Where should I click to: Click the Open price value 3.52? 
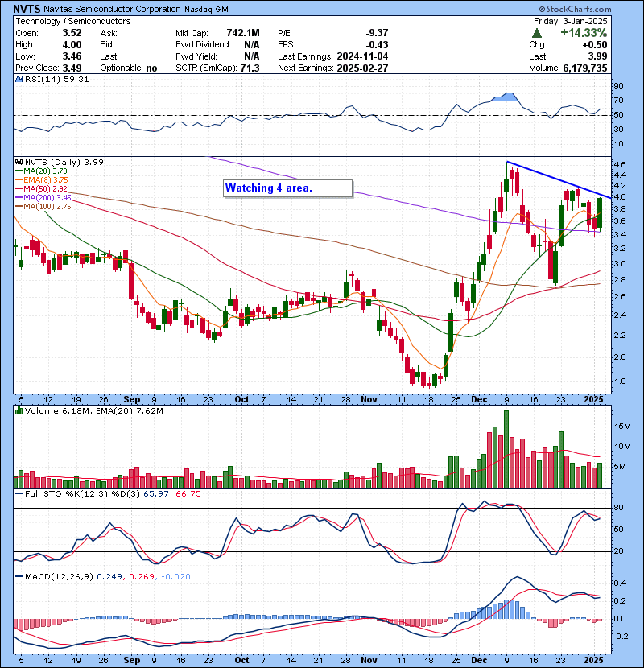pyautogui.click(x=72, y=33)
